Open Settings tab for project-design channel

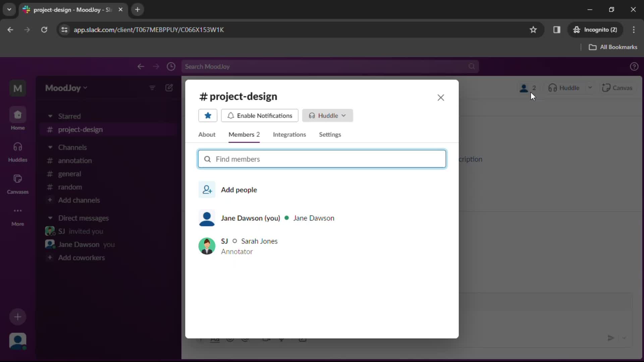coord(330,134)
